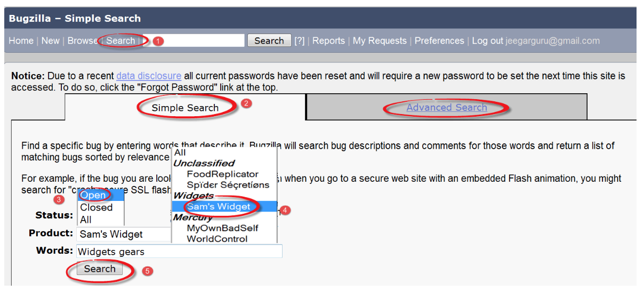Select All in the Status list

click(86, 220)
